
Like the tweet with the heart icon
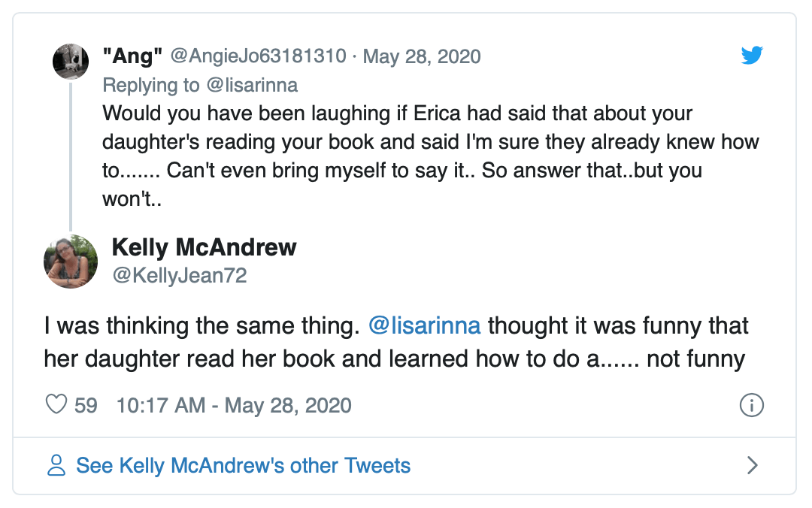point(57,406)
